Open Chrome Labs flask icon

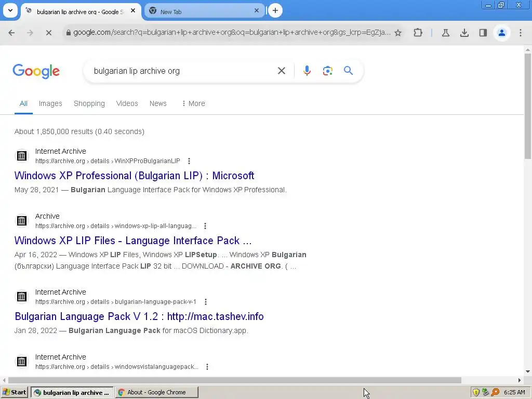click(445, 33)
